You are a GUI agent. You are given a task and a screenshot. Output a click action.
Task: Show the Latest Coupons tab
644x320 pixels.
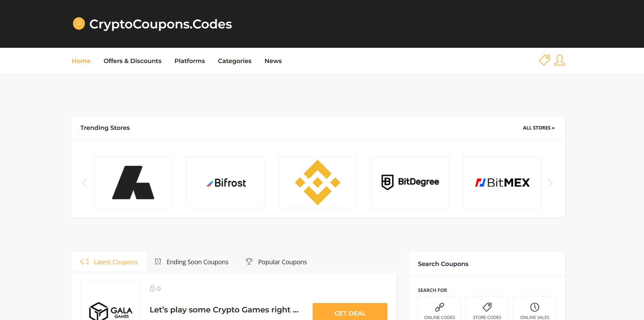click(x=109, y=262)
